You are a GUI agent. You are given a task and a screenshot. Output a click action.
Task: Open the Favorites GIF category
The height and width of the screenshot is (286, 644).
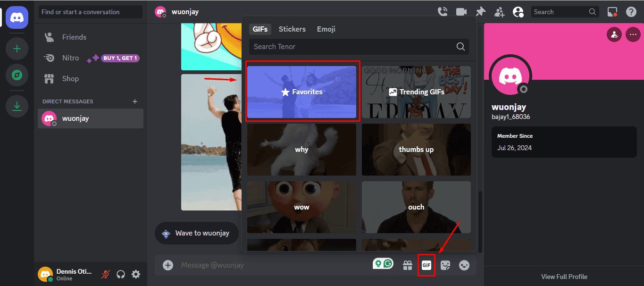302,92
